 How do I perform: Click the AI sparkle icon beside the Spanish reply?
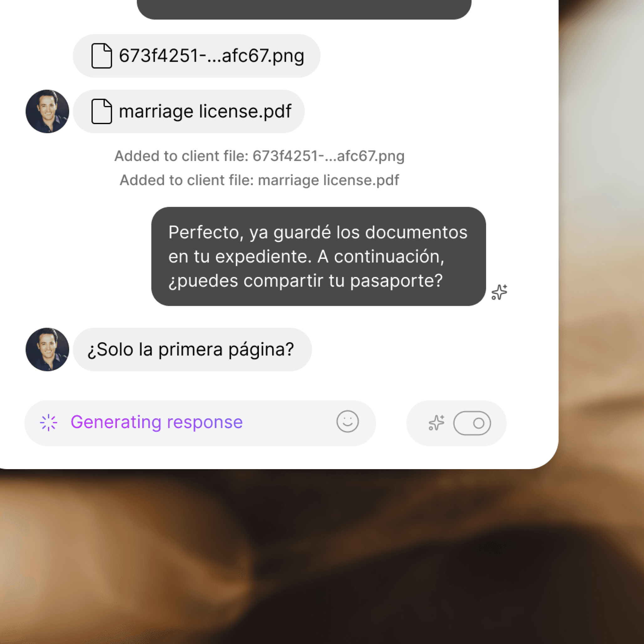coord(499,292)
